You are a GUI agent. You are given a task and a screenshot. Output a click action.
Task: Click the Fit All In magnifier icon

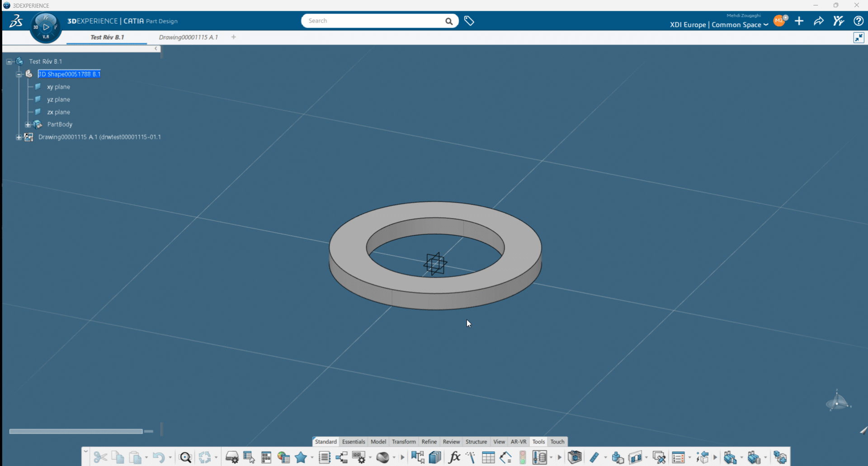coord(185,457)
